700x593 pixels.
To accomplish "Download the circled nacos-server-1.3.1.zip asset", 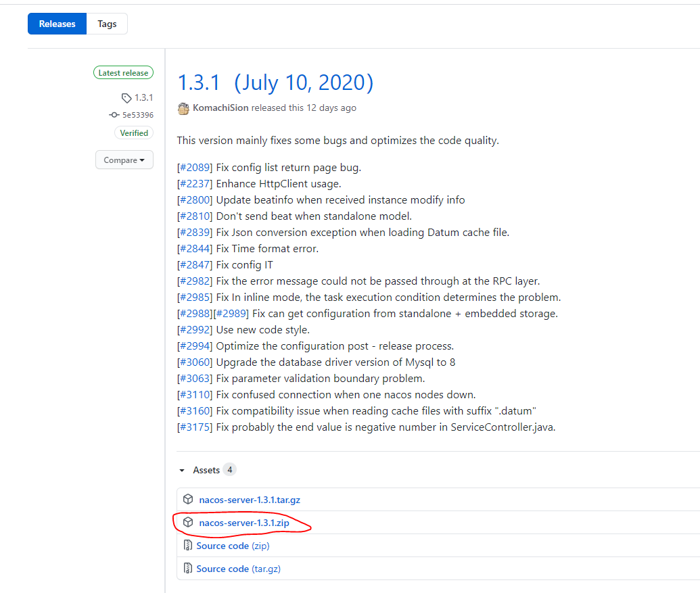I will pyautogui.click(x=245, y=523).
